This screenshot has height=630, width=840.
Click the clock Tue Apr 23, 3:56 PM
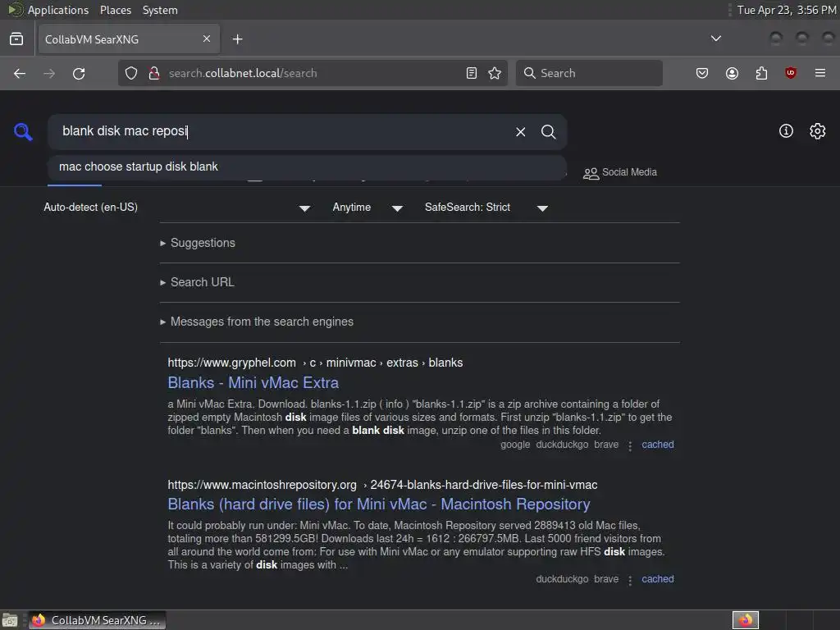(787, 10)
